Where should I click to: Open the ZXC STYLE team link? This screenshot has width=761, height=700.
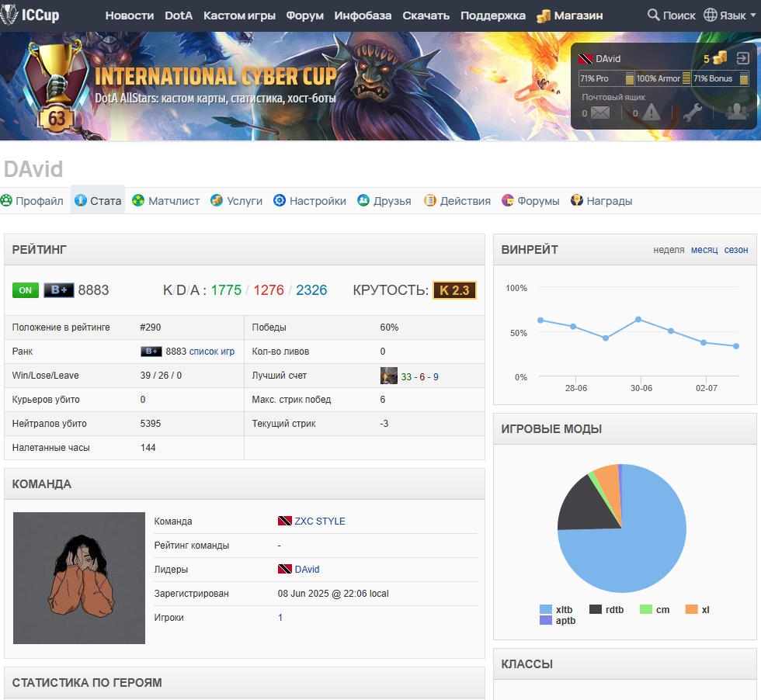click(320, 521)
